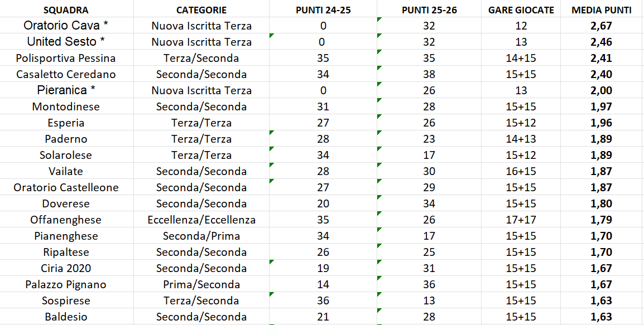This screenshot has width=644, height=325.
Task: Click the GARE GIOCATE column header
Action: (521, 10)
